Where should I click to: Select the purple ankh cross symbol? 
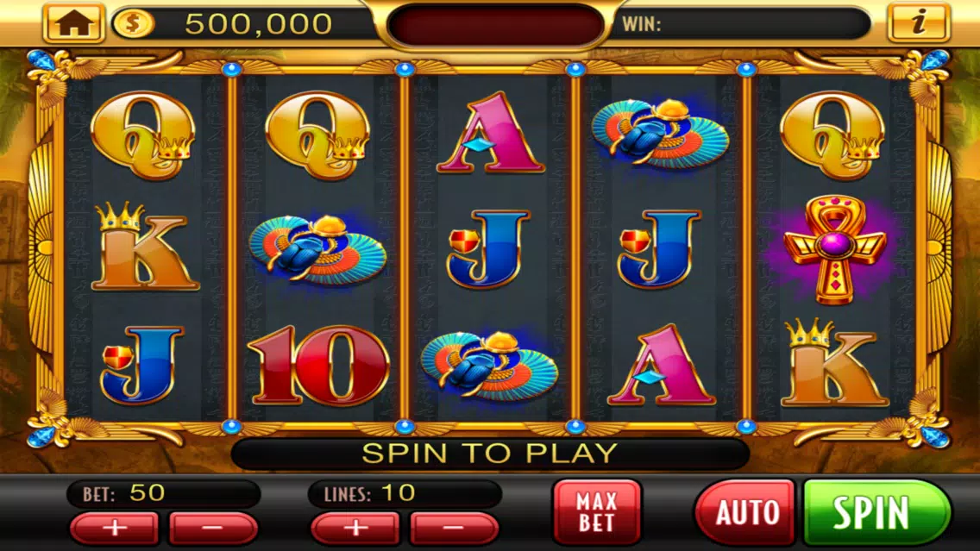click(x=834, y=250)
